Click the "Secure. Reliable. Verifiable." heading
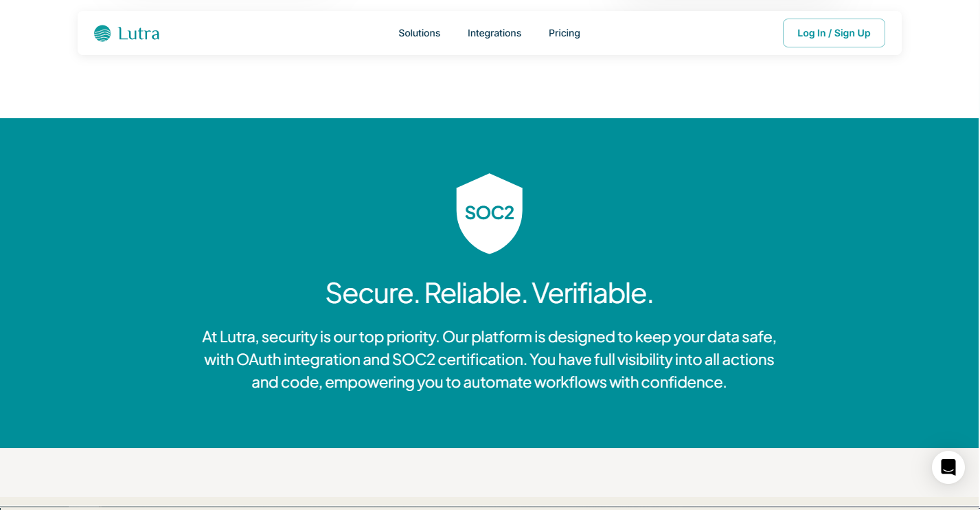980x510 pixels. click(x=490, y=293)
